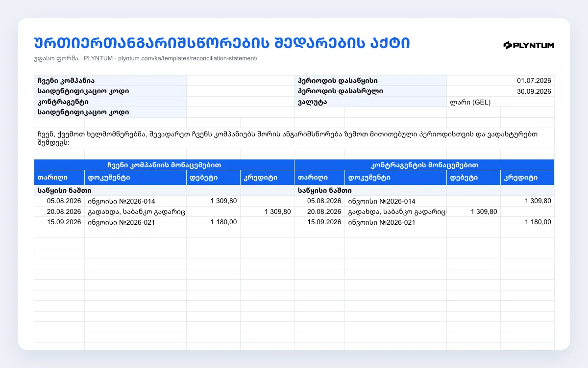The height and width of the screenshot is (368, 588).
Task: Select the კონტრაგენტის მონაცემებით section header
Action: tap(424, 165)
